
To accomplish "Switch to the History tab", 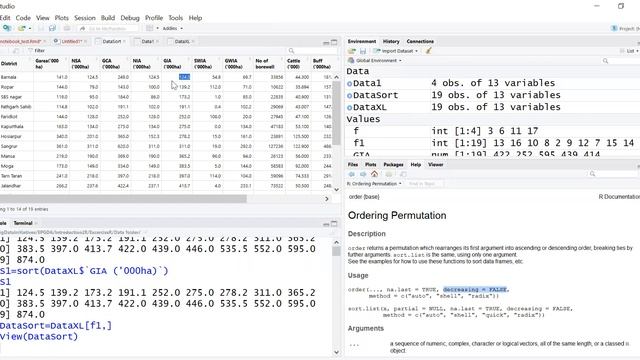I will [x=391, y=41].
